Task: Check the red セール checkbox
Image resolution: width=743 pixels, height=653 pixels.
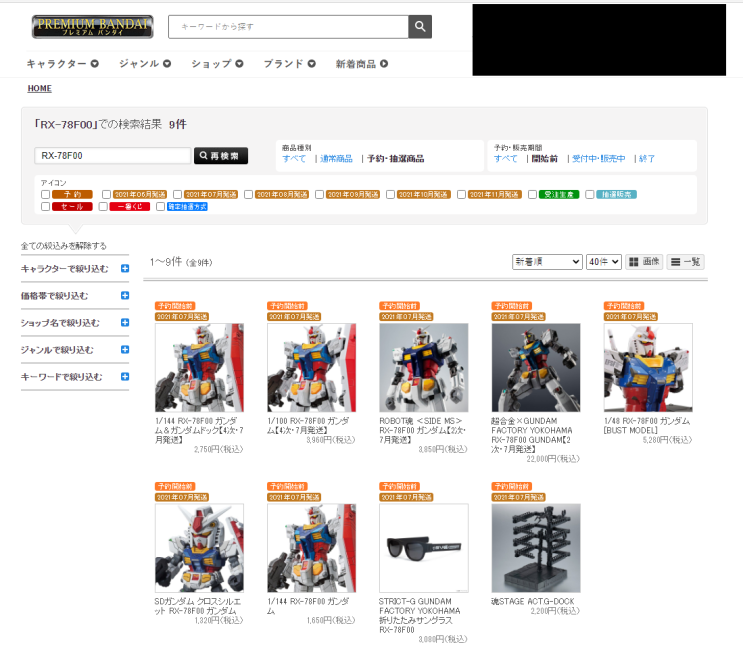Action: (x=45, y=207)
